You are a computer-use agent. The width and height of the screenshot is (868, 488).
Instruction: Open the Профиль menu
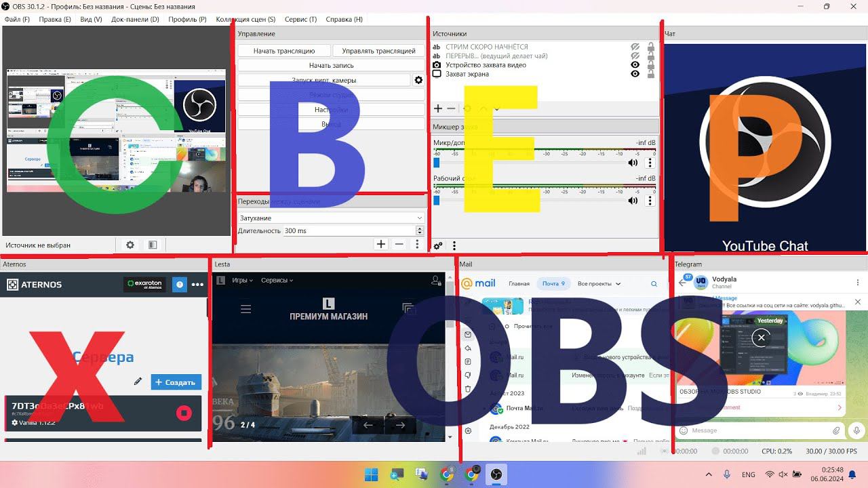click(187, 20)
